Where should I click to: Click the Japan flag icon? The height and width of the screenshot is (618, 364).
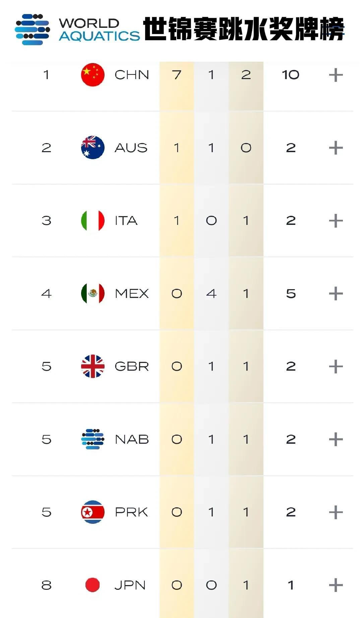pyautogui.click(x=93, y=585)
